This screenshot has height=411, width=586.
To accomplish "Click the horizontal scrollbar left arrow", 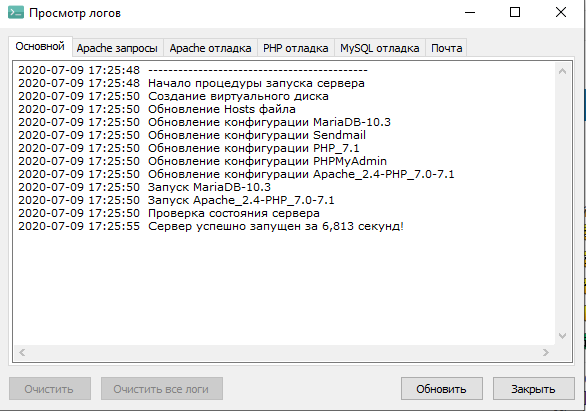I will coord(22,352).
